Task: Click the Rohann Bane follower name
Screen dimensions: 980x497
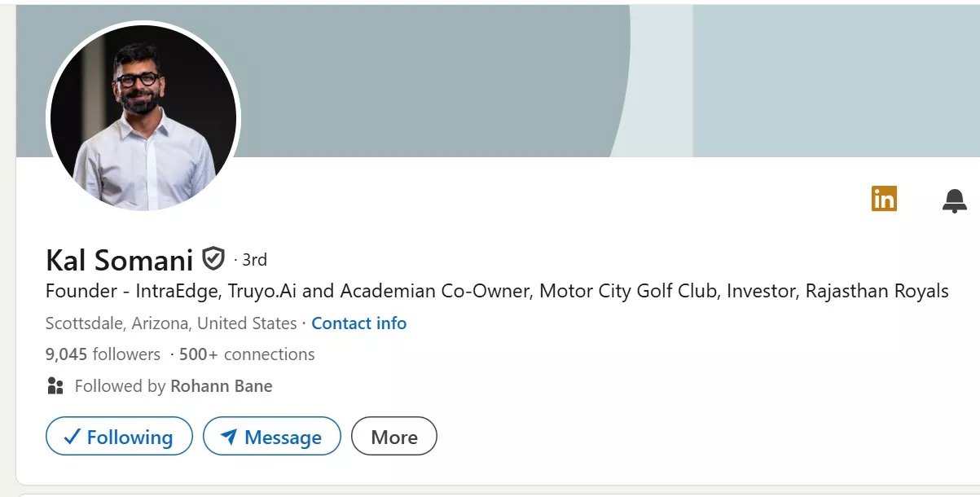Action: tap(221, 386)
